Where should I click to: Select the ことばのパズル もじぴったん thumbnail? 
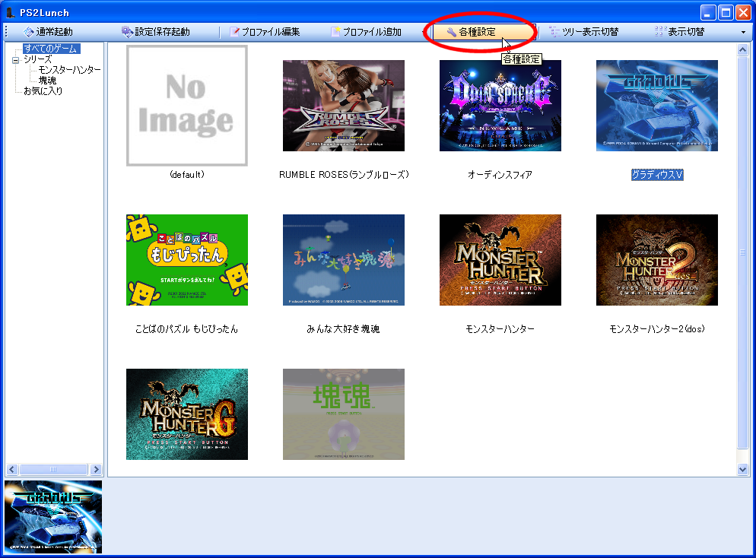point(187,260)
